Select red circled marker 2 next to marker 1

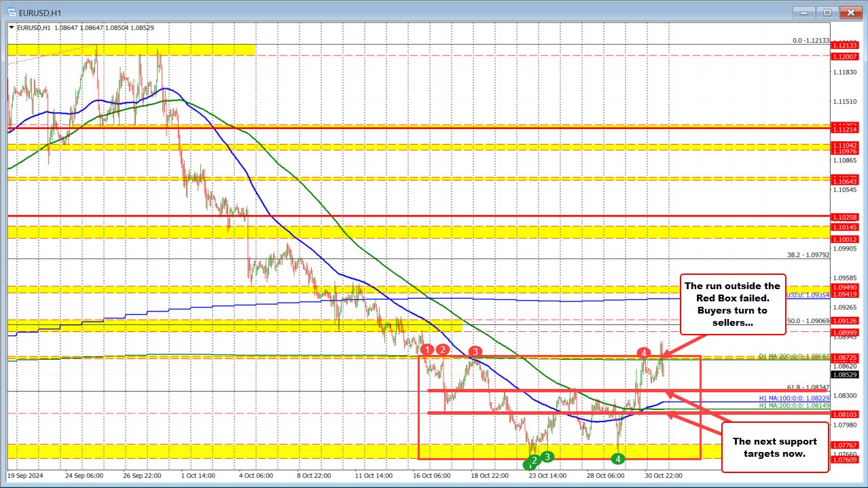442,351
